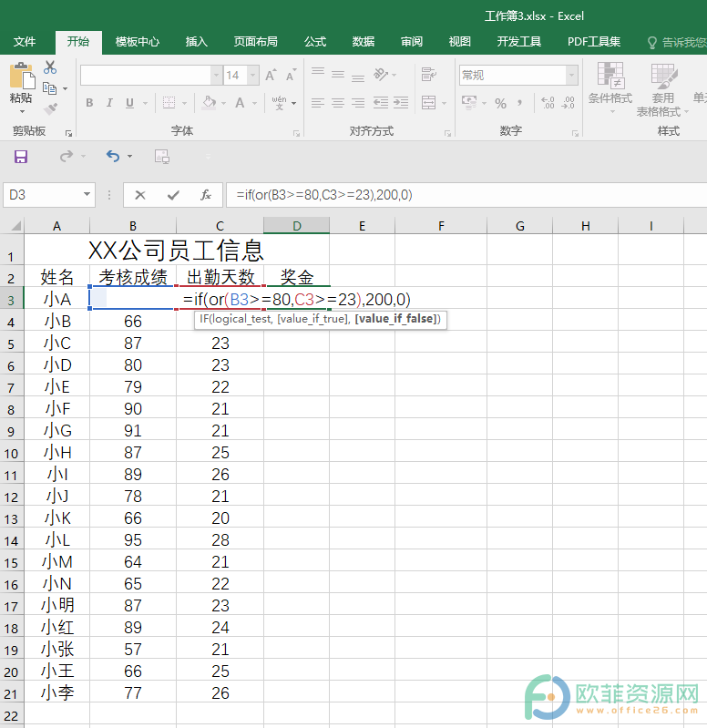Select row 10 header
Image resolution: width=707 pixels, height=728 pixels.
point(12,453)
